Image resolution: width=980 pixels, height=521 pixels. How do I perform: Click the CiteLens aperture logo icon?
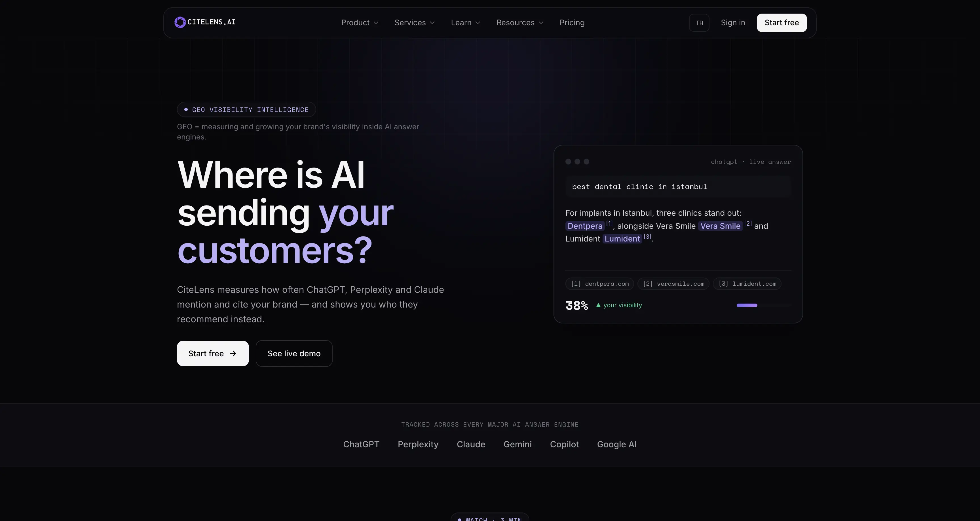coord(180,22)
